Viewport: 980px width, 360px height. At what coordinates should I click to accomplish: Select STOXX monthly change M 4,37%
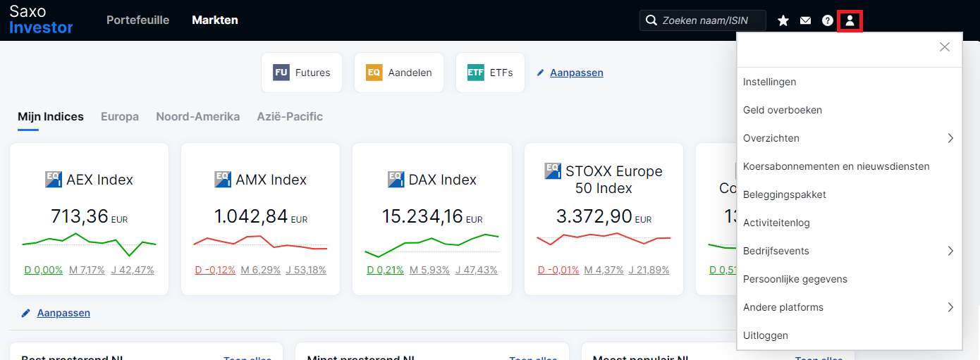pos(604,270)
